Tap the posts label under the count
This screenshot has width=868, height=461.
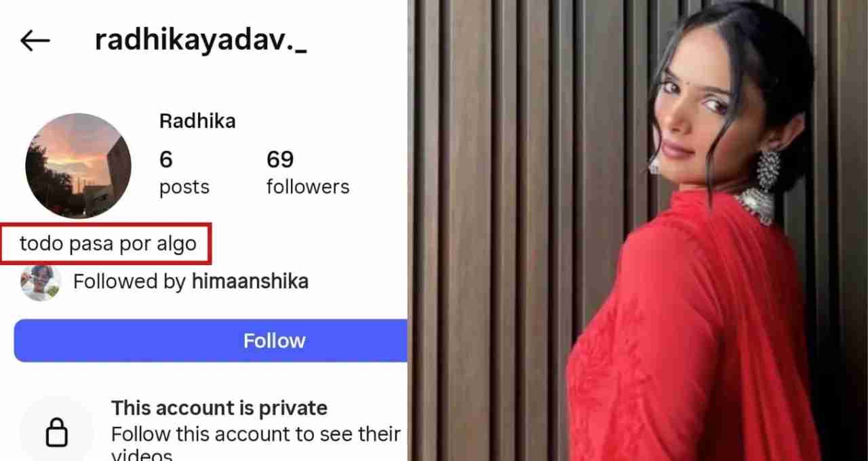[184, 186]
